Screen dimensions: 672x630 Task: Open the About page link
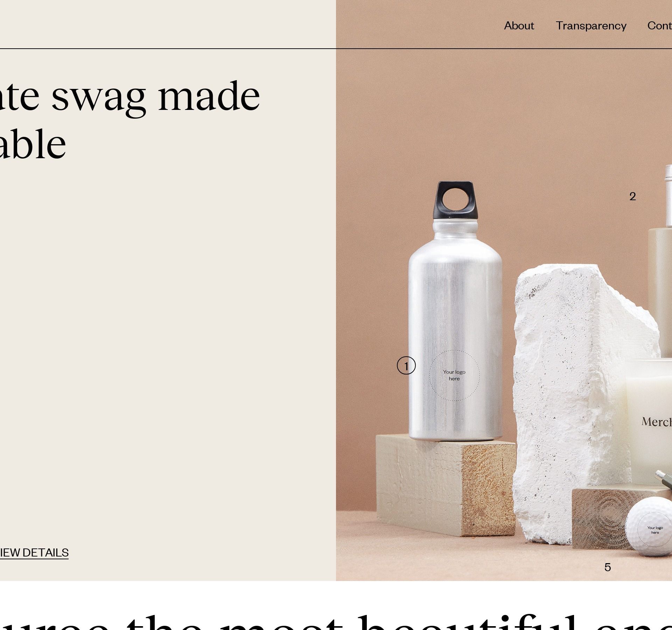(519, 26)
